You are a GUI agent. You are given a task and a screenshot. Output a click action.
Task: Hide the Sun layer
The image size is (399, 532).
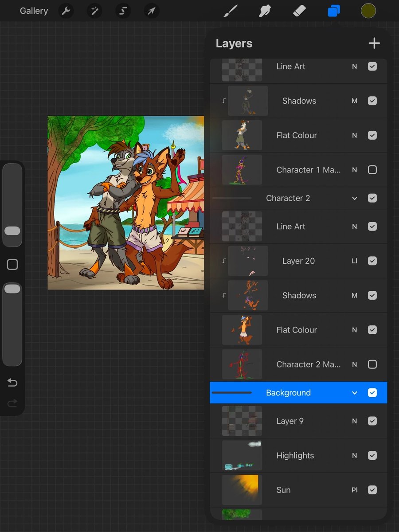pyautogui.click(x=372, y=490)
